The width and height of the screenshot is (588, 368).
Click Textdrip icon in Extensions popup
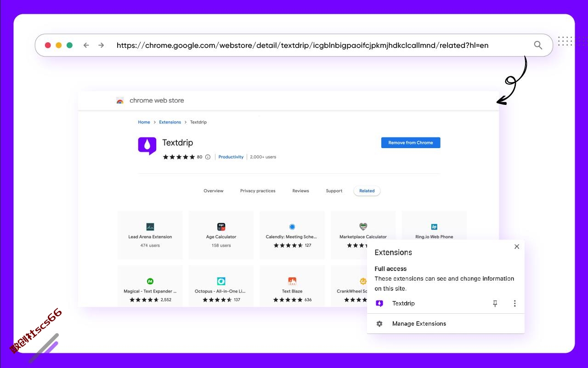379,304
